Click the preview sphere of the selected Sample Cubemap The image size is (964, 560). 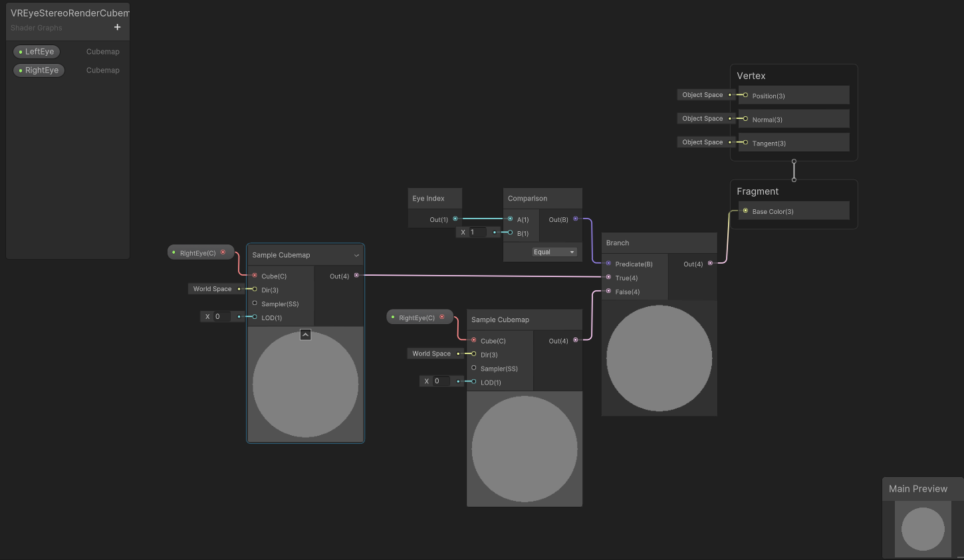[x=306, y=385]
